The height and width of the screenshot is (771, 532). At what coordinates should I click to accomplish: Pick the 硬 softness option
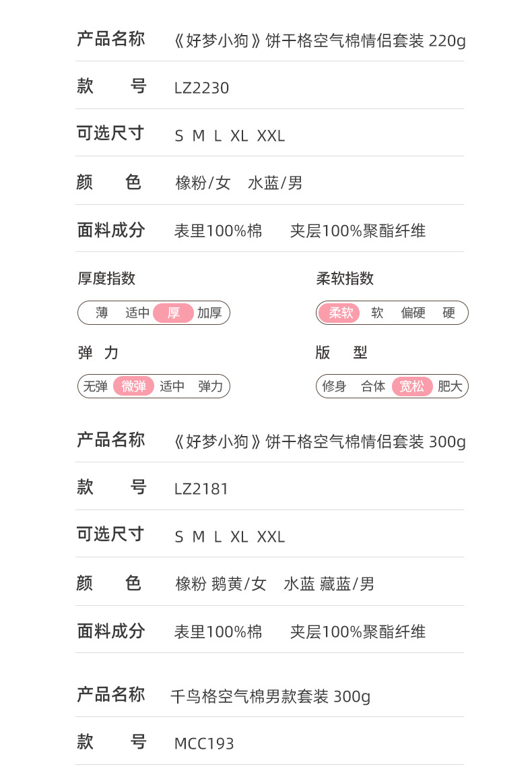448,313
